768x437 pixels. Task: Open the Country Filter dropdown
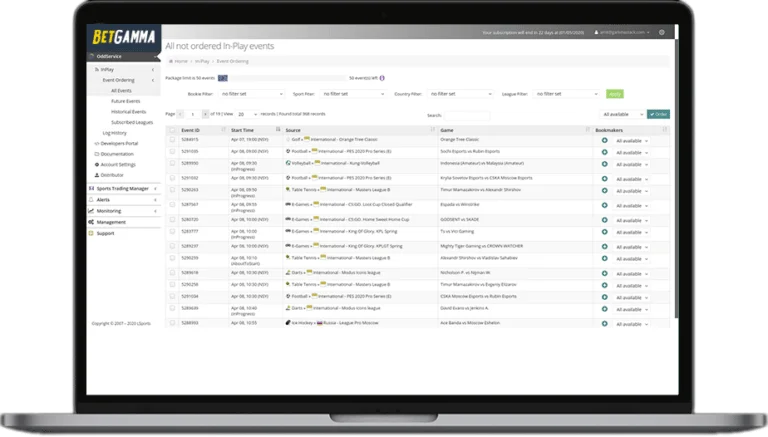(x=460, y=94)
